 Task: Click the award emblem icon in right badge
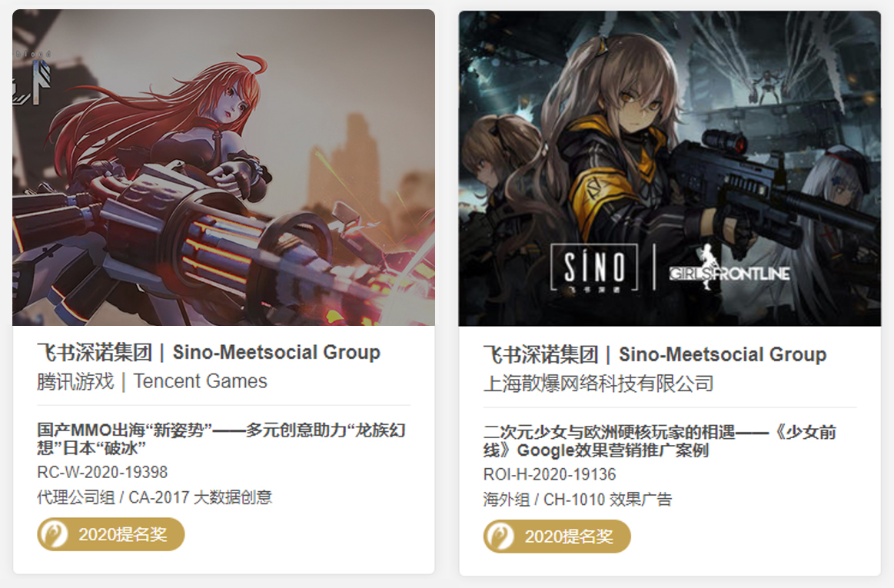(500, 537)
